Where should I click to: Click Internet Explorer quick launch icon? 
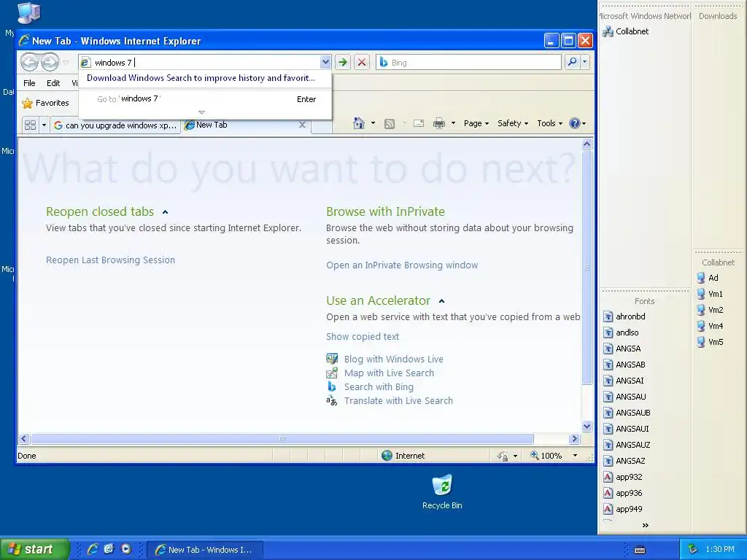pos(93,549)
